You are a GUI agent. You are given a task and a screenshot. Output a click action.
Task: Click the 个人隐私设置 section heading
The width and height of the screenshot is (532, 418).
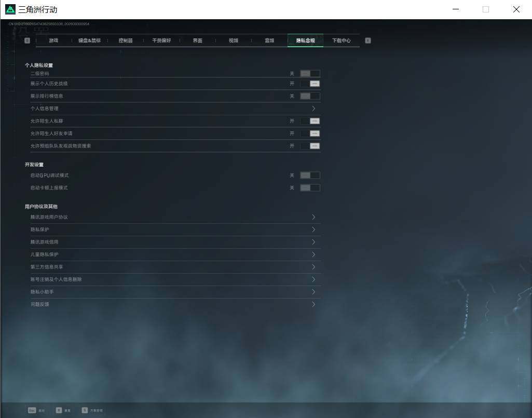[x=39, y=65]
